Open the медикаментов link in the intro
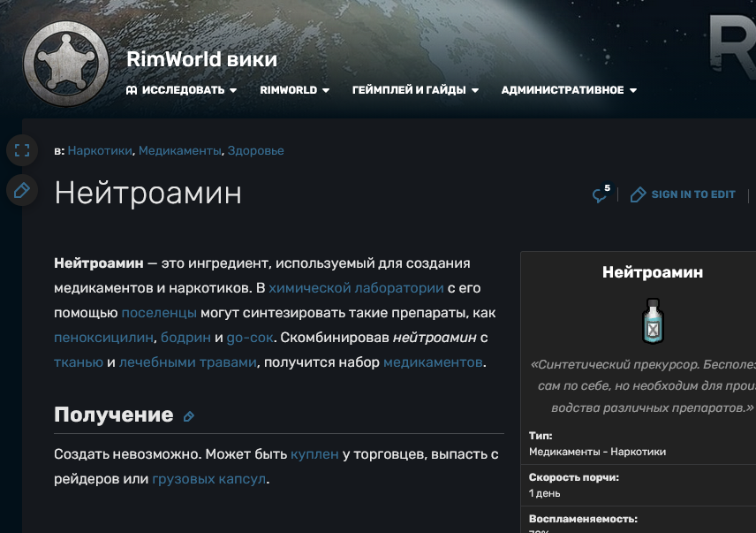756x533 pixels. (433, 362)
